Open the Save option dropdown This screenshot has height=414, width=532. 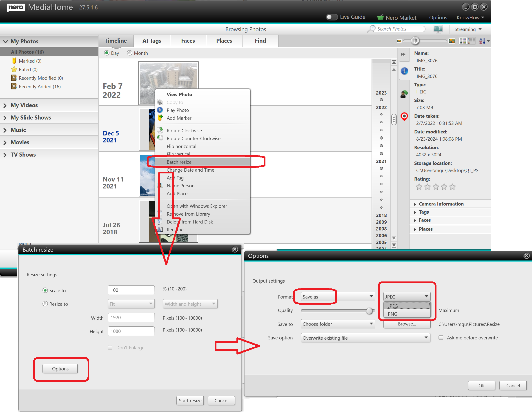365,338
